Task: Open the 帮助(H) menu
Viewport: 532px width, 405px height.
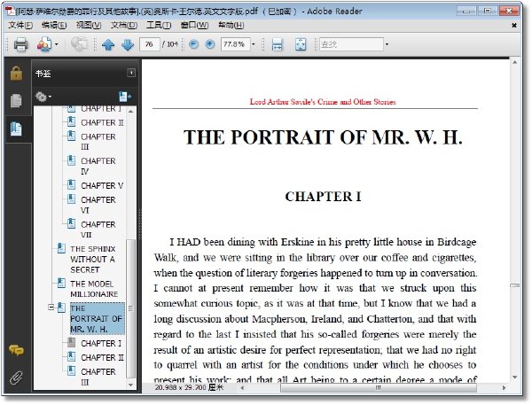Action: coord(231,25)
